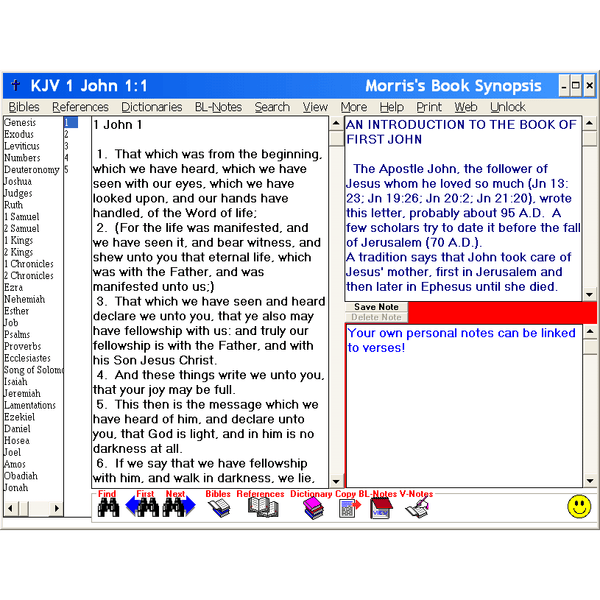Viewport: 600px width, 600px height.
Task: Select Jonah in the book list
Action: point(16,488)
